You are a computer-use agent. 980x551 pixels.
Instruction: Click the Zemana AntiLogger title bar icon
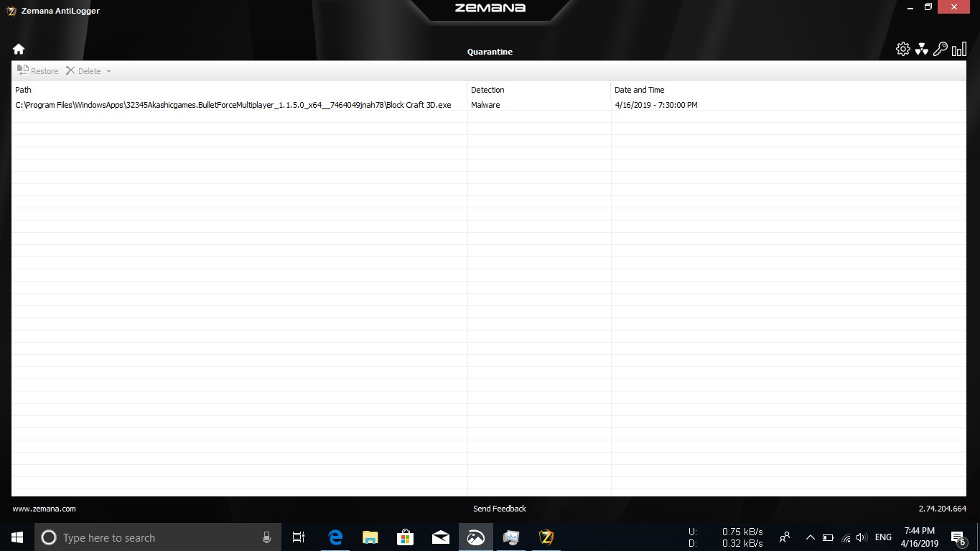tap(11, 11)
